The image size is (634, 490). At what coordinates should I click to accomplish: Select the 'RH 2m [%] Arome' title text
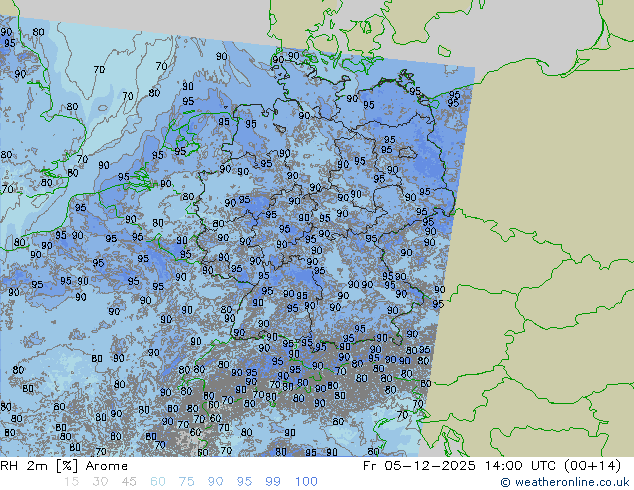(x=64, y=466)
